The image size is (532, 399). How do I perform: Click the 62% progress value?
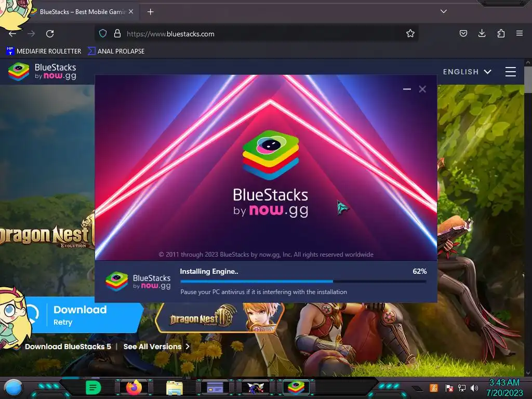click(419, 271)
